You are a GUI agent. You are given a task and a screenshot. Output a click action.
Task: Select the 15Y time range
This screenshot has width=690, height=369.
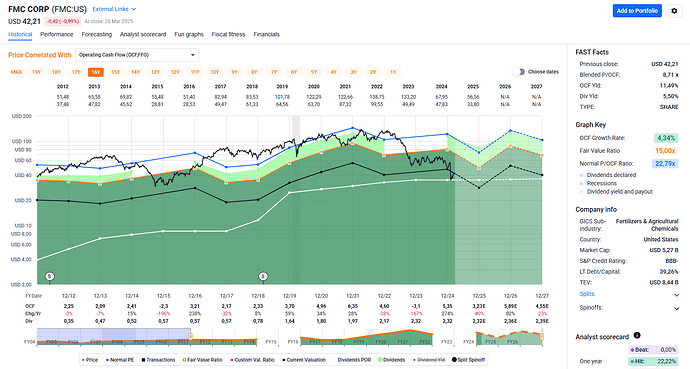pyautogui.click(x=115, y=72)
